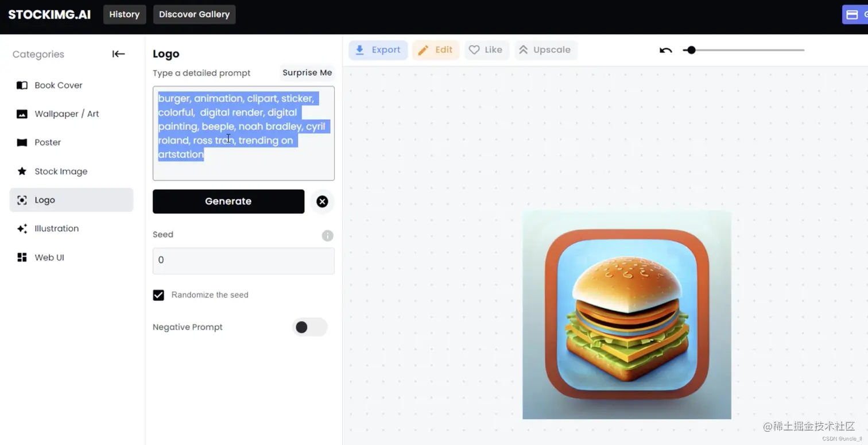Select the Wallpaper / Art category
This screenshot has height=445, width=868.
click(x=71, y=114)
